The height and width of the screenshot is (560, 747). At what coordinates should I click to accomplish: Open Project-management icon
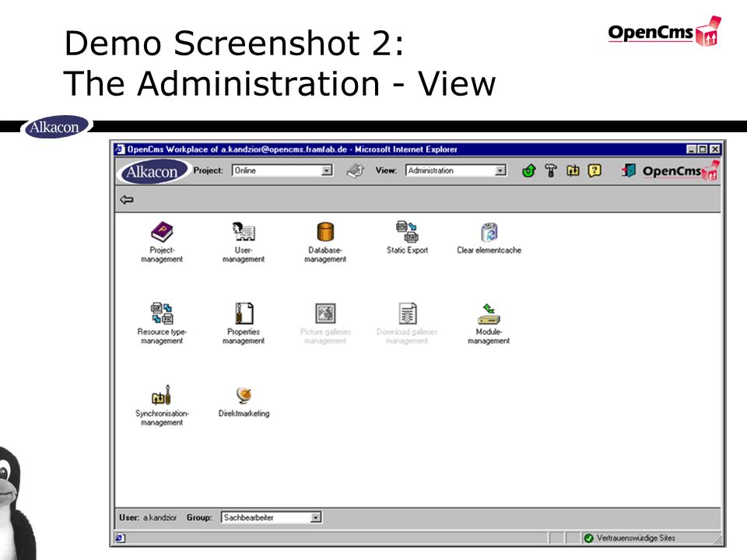pyautogui.click(x=162, y=232)
